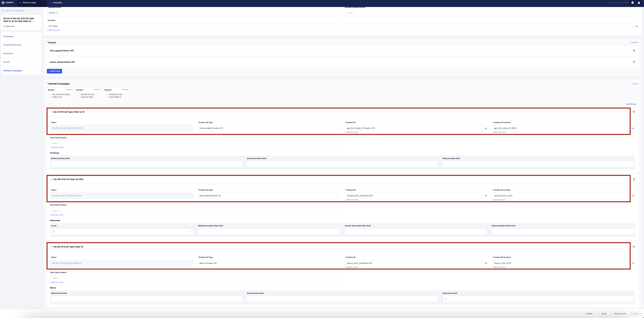The image size is (644, 318).
Task: Go to Scheduled launch section
Action: point(12,45)
